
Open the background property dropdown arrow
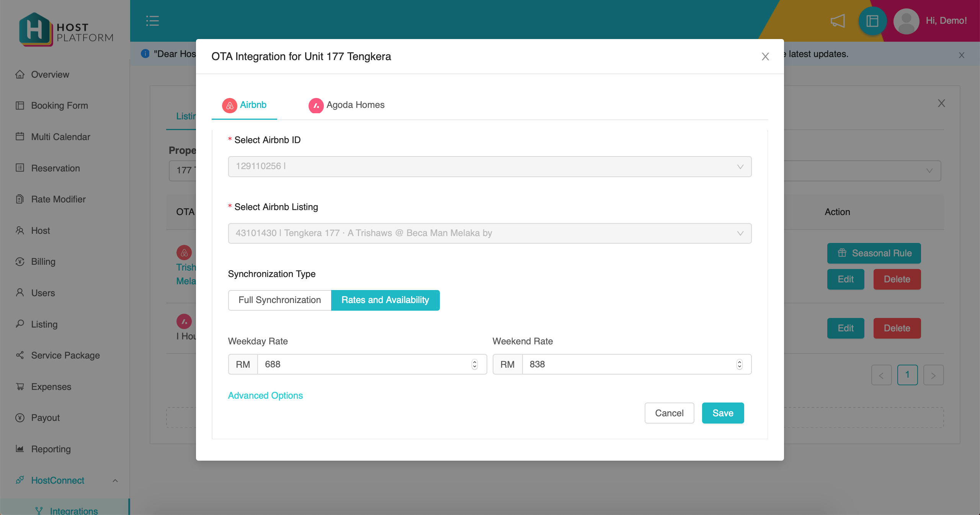coord(929,170)
